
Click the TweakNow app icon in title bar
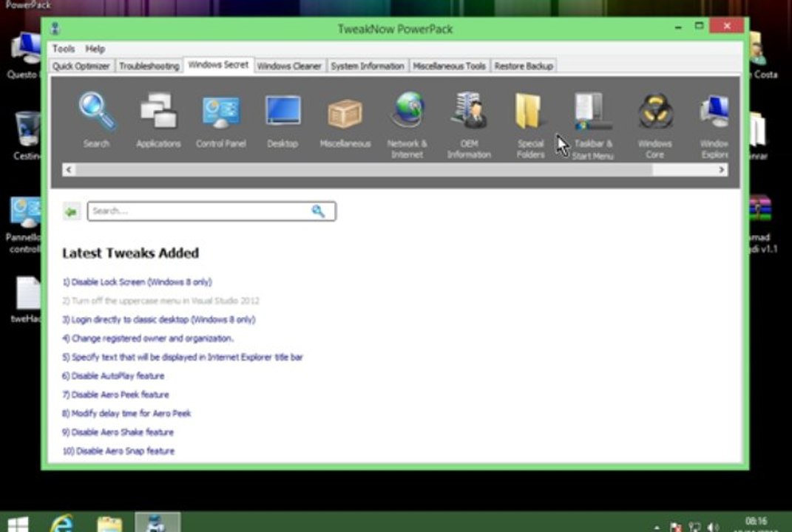pos(55,29)
